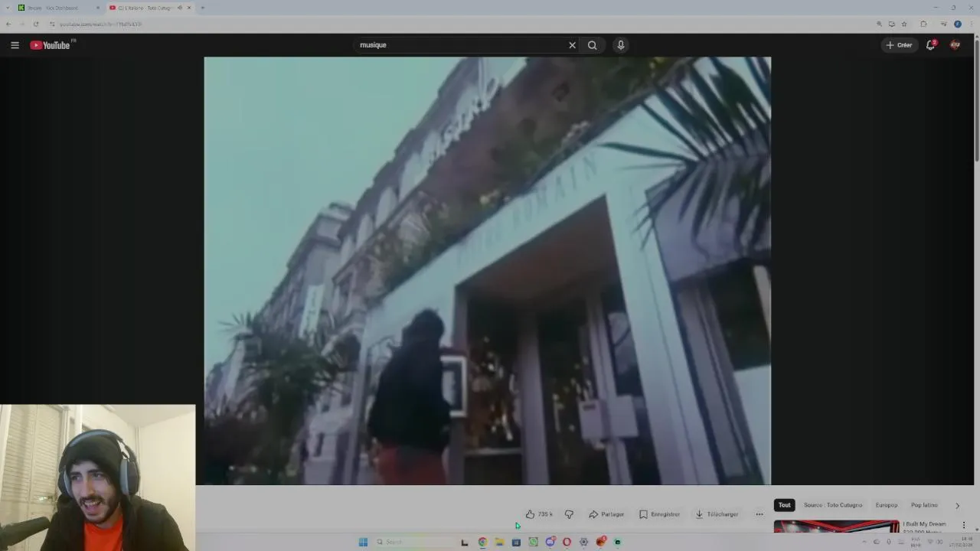Open the browser extensions puzzle icon
This screenshot has width=980, height=551.
coord(923,24)
